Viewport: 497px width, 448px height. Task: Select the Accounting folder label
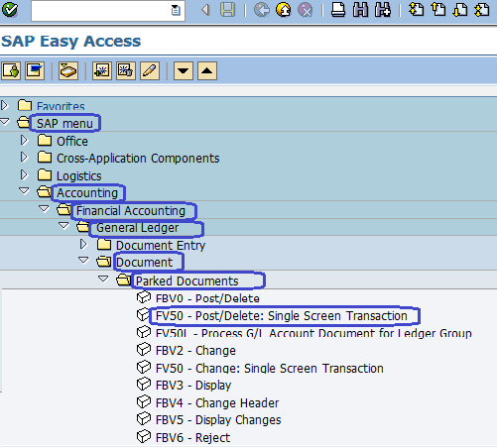[87, 193]
